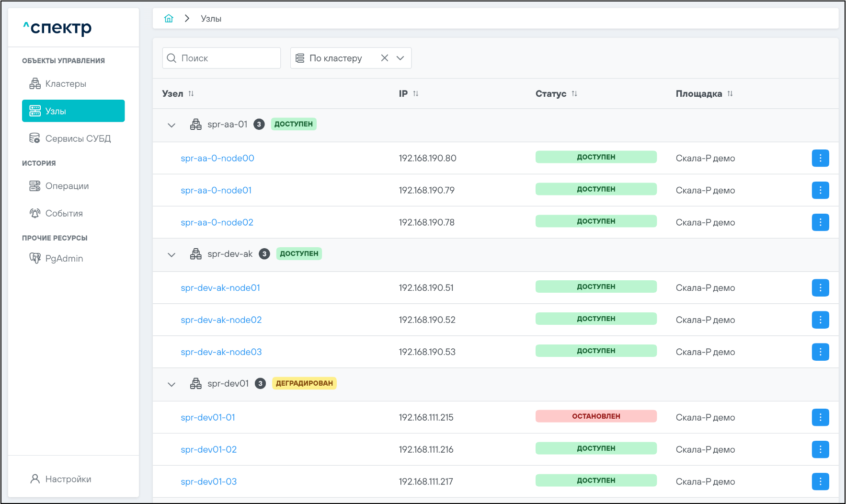The width and height of the screenshot is (846, 504).
Task: Expand the По кластеру grouping dropdown
Action: [400, 58]
